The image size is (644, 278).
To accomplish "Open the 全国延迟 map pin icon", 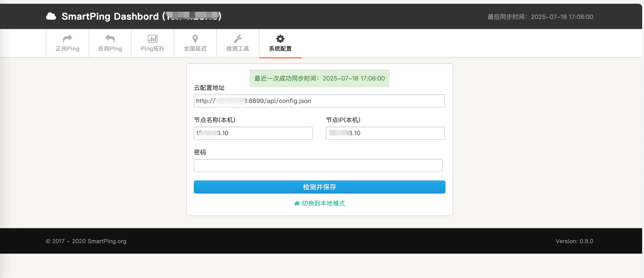I will click(195, 39).
